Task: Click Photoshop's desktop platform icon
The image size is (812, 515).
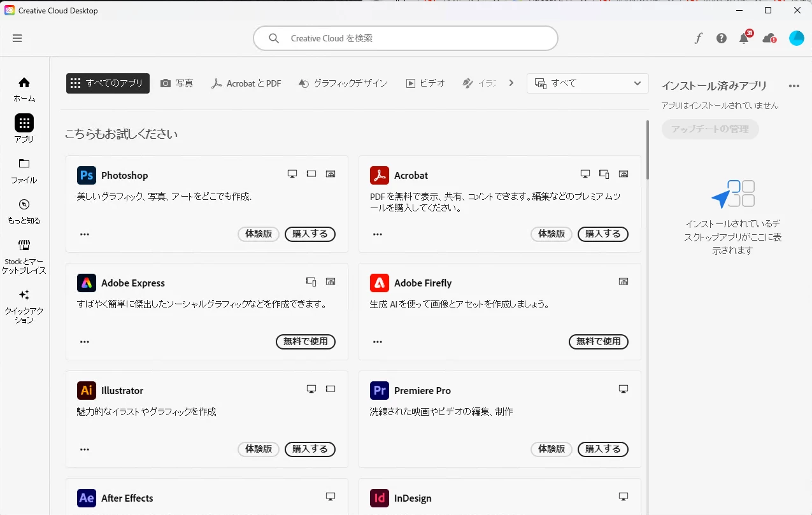Action: click(x=292, y=174)
